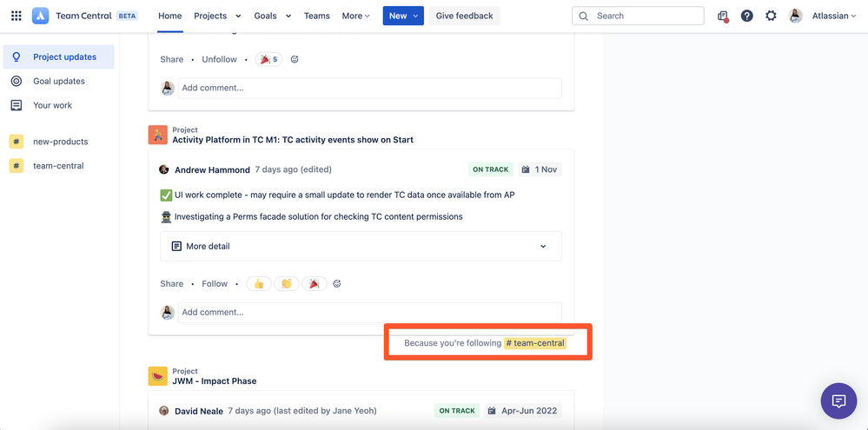Click David Neale's name
868x430 pixels.
(199, 411)
